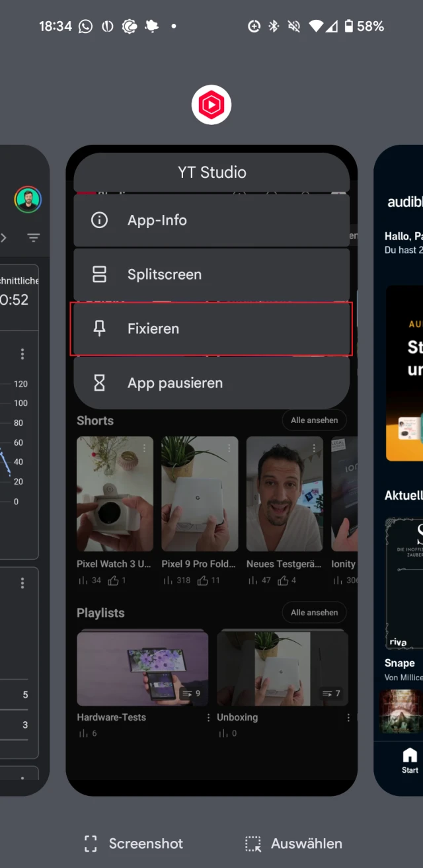Tap the view count 318 under Pixel 9 Pro Fold
The height and width of the screenshot is (868, 423).
pyautogui.click(x=176, y=580)
